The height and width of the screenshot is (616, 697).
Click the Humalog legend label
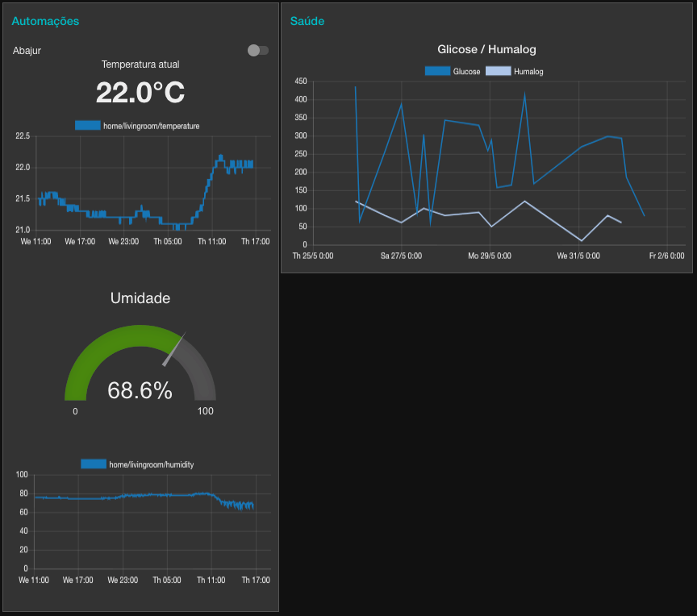[x=528, y=72]
